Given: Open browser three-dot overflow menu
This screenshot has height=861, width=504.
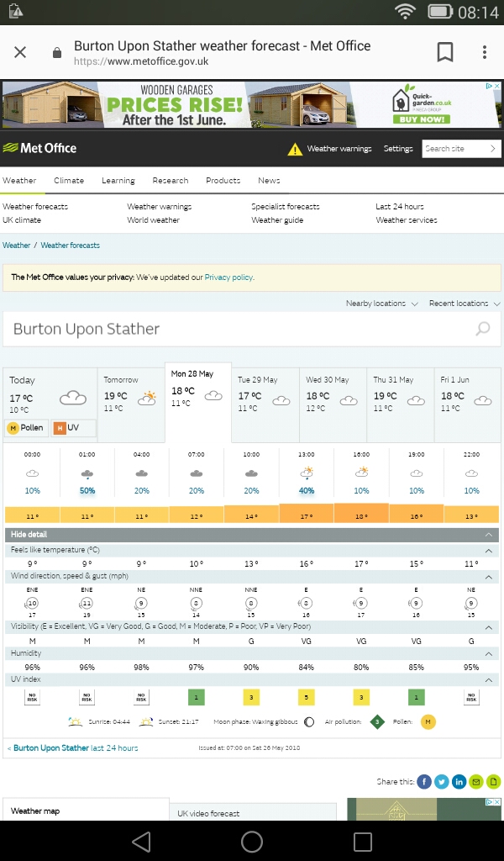Looking at the screenshot, I should pos(484,52).
